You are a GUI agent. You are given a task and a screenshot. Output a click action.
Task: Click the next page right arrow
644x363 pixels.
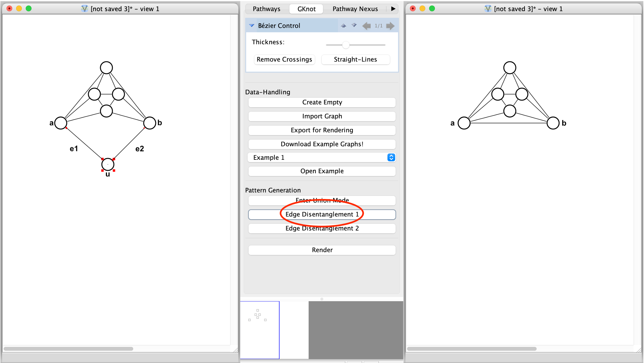click(390, 26)
